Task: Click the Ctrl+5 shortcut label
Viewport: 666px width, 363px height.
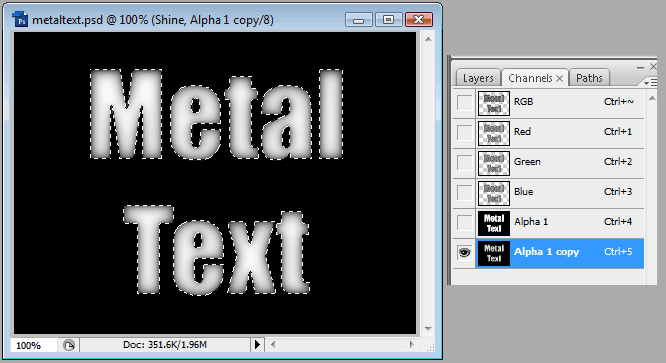Action: 618,252
